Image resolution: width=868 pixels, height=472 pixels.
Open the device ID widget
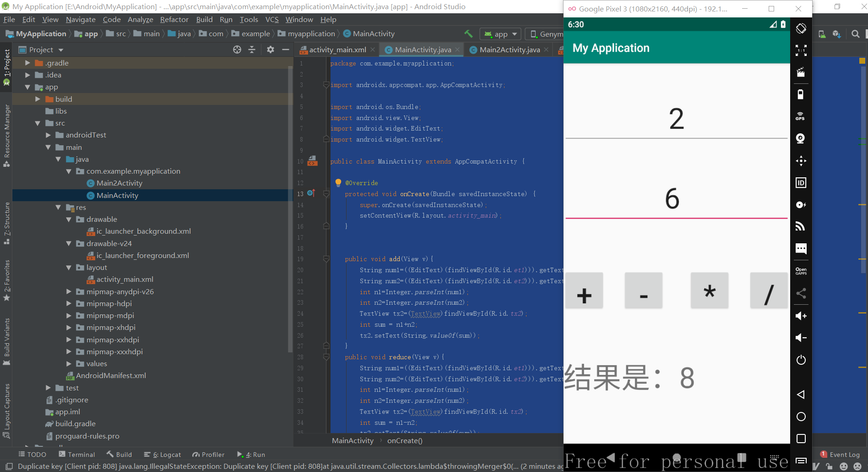[x=801, y=183]
